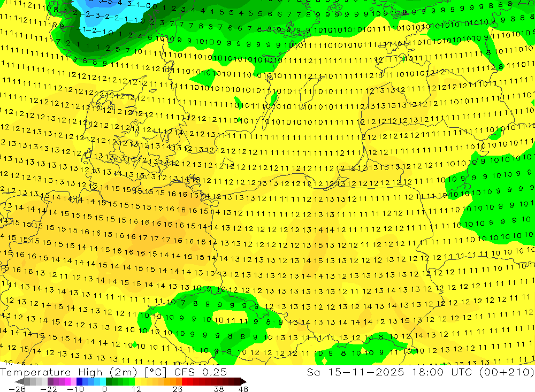
Task: Click the bright yellow swatch right of 12
Action: [x=138, y=381]
